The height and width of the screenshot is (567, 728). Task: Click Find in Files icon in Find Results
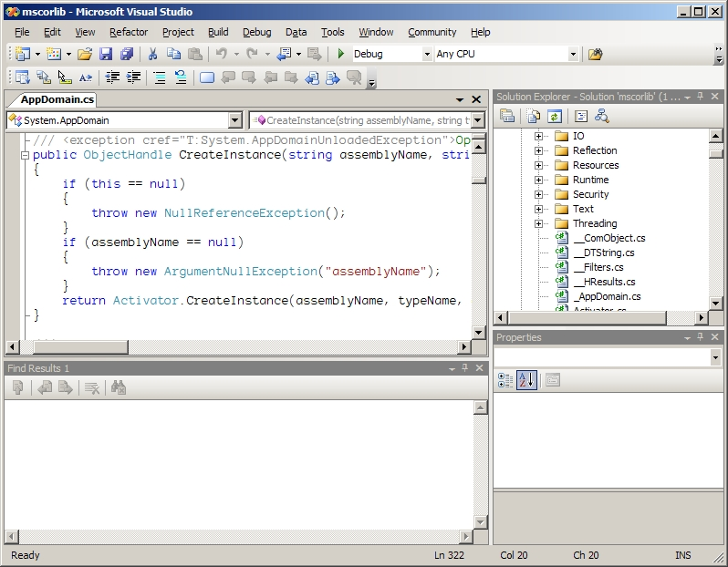pyautogui.click(x=119, y=387)
